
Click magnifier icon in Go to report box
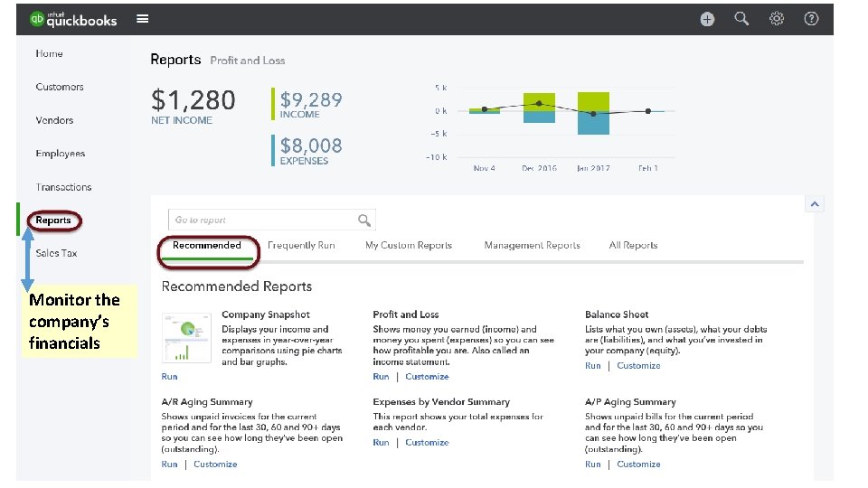click(364, 220)
